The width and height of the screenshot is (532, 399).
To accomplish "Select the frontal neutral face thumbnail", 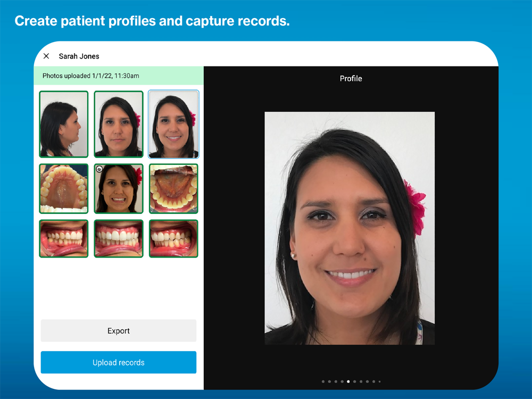I will (x=119, y=124).
